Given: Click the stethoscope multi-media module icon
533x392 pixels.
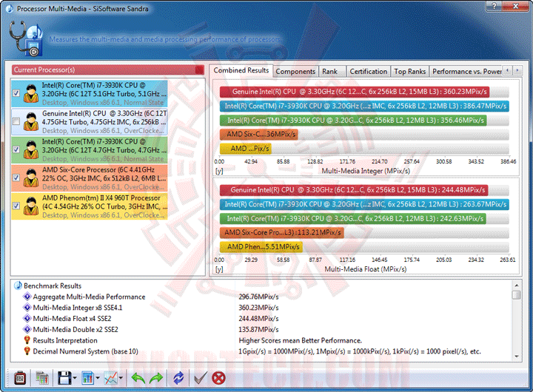Looking at the screenshot, I should (26, 38).
